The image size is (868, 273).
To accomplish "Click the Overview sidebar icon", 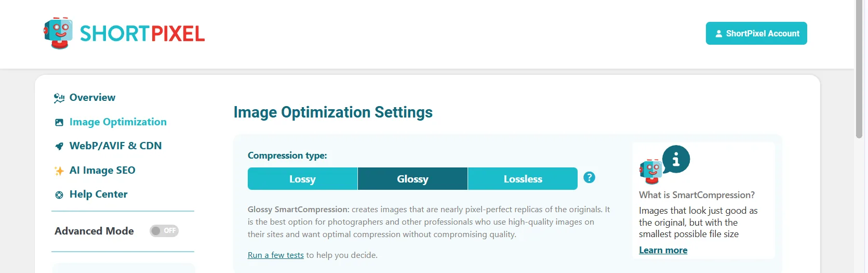I will [59, 98].
